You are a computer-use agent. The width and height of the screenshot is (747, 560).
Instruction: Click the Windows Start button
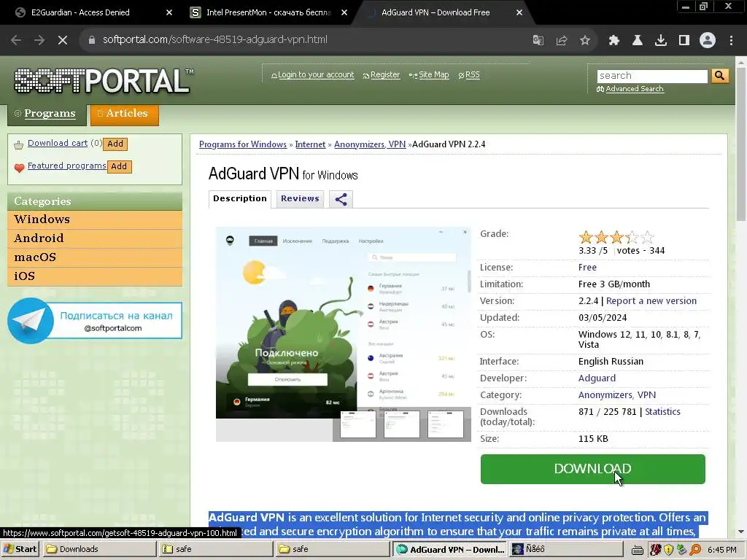20,550
